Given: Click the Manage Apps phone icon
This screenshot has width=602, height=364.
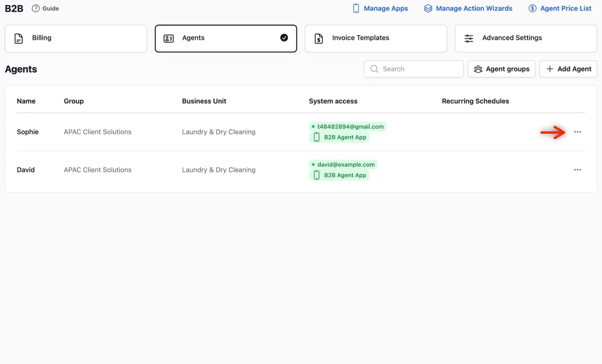Looking at the screenshot, I should [356, 8].
